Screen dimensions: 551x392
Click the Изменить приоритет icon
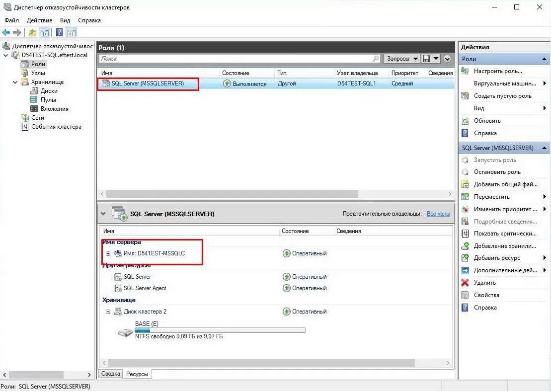pyautogui.click(x=465, y=209)
